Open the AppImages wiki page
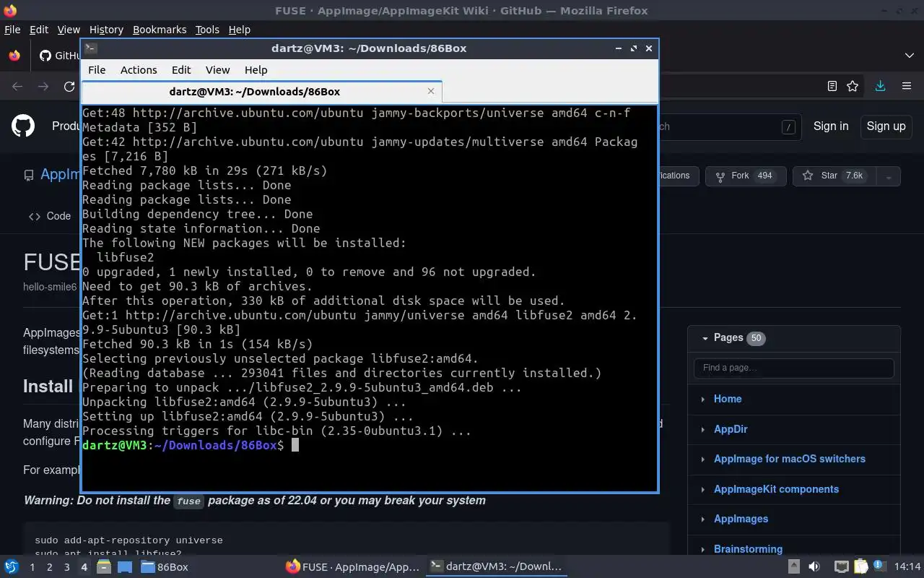The width and height of the screenshot is (924, 578). pos(741,519)
